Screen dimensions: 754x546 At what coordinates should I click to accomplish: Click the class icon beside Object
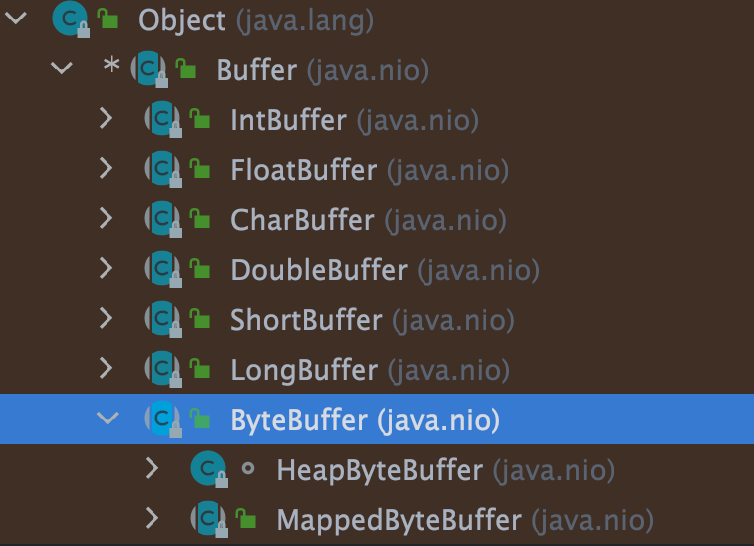68,20
